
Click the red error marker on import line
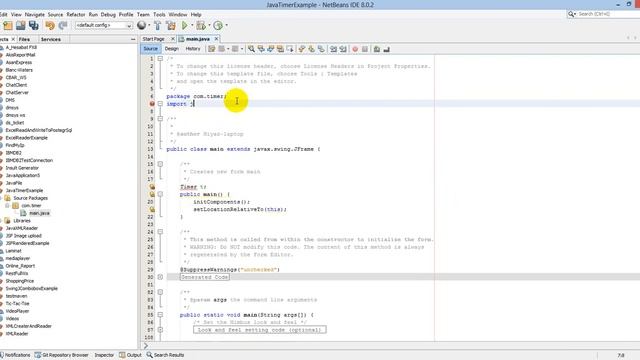pyautogui.click(x=152, y=104)
